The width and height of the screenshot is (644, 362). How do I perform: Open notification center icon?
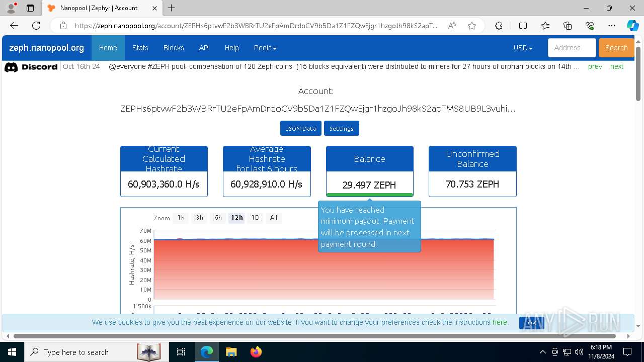tap(627, 352)
